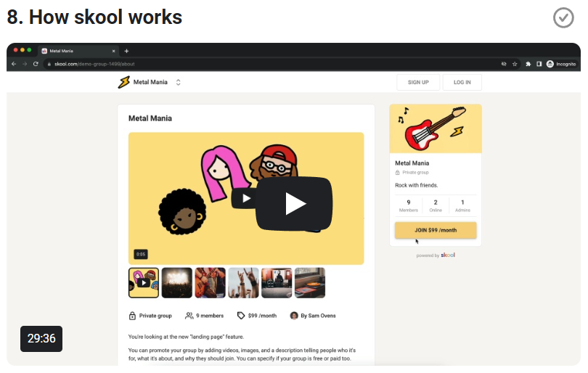Click the 9 members people icon

pos(189,316)
